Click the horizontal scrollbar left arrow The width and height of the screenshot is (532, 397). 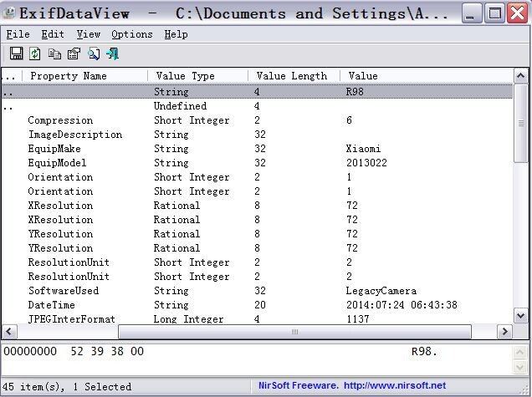pyautogui.click(x=9, y=331)
